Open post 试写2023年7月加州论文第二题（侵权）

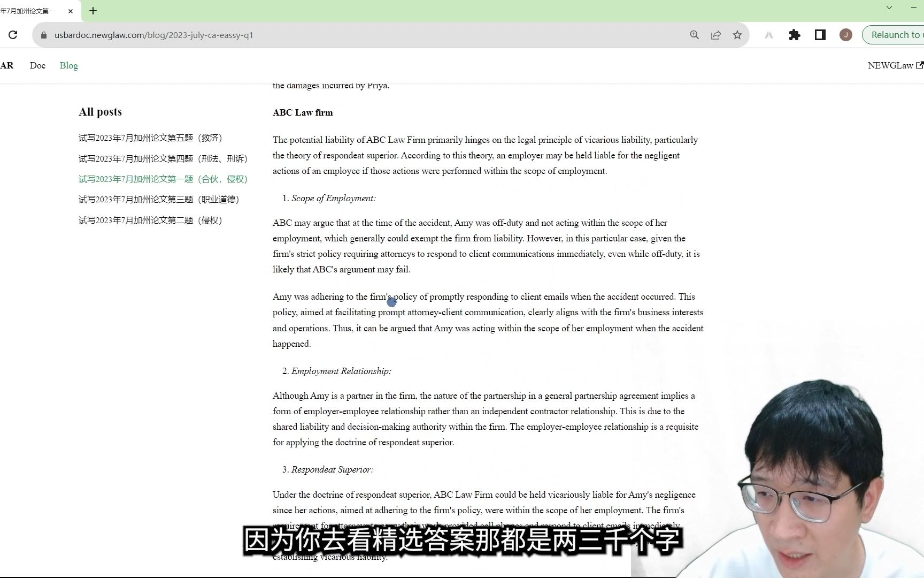pyautogui.click(x=150, y=220)
